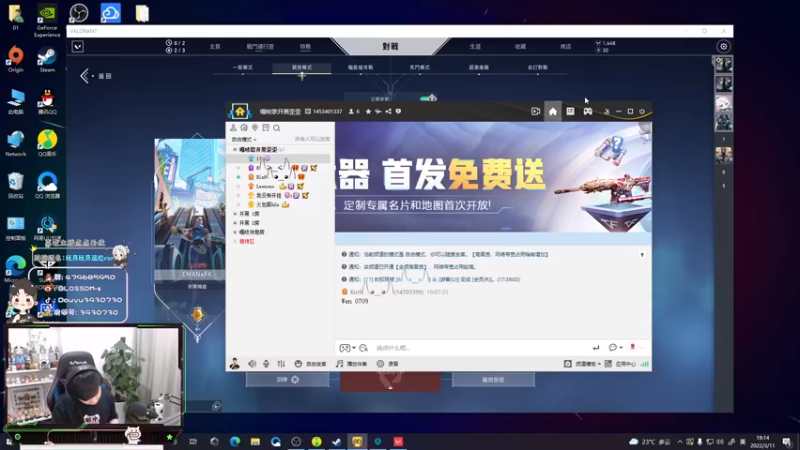The width and height of the screenshot is (800, 450).
Task: Open the chat bubble dropdown arrow
Action: pos(621,348)
